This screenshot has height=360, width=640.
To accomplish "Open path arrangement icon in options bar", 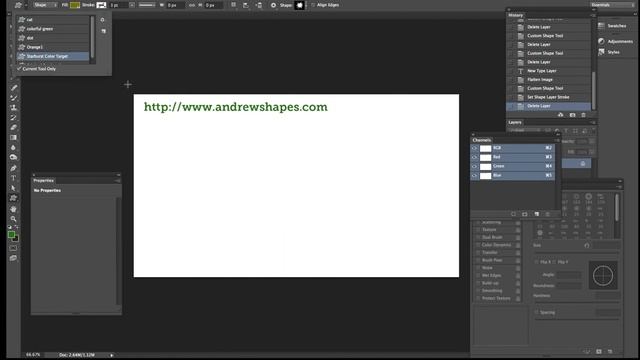I will click(x=259, y=5).
